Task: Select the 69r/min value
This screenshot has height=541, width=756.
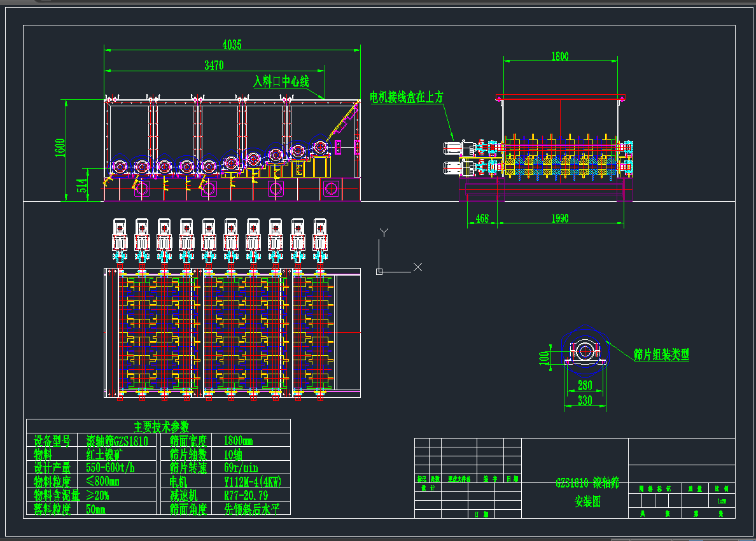Action: 241,468
